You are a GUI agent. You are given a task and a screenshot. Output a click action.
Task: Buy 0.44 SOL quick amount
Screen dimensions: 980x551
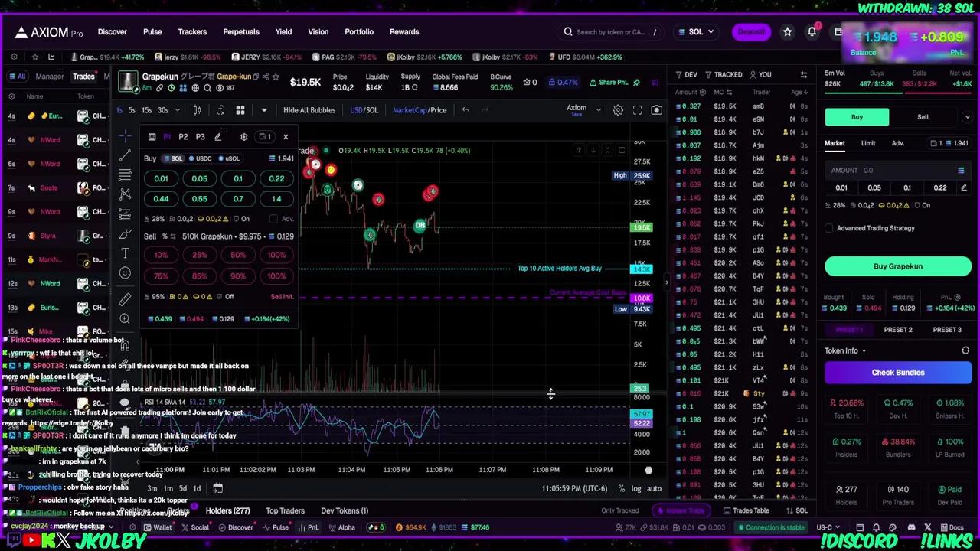161,199
